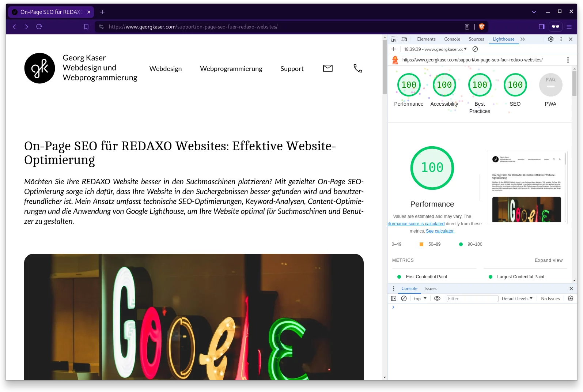The image size is (583, 392).
Task: Open Brave Leo glasses icon
Action: pyautogui.click(x=556, y=27)
